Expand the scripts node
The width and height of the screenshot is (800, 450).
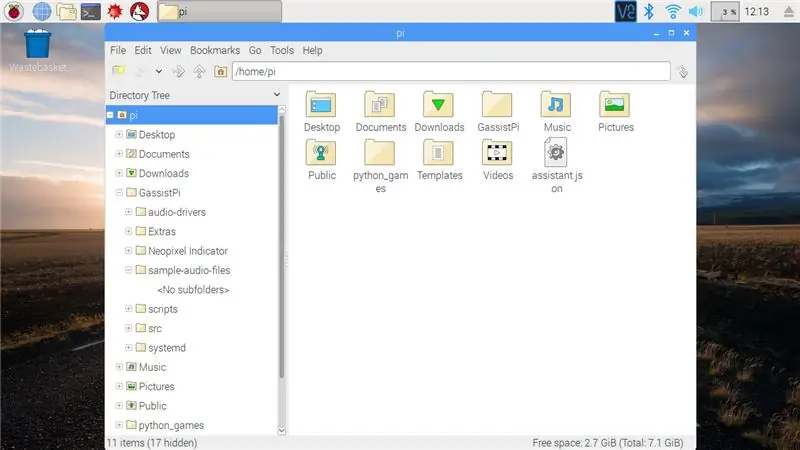pyautogui.click(x=129, y=309)
